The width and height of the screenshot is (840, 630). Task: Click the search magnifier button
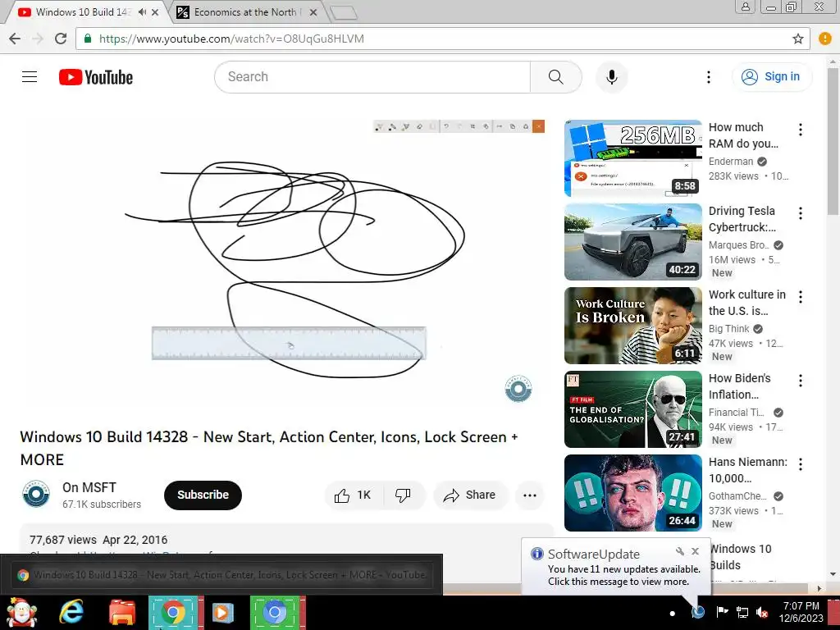point(555,77)
